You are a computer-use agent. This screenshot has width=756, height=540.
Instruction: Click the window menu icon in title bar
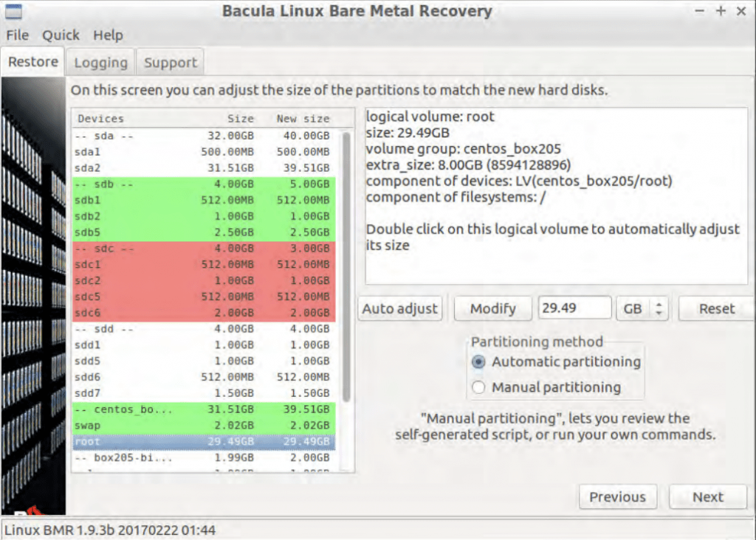(13, 11)
